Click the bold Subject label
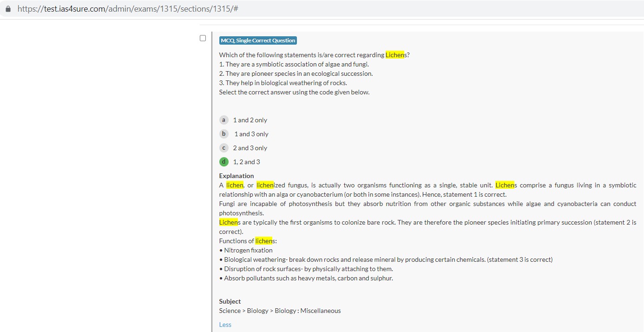 (230, 301)
